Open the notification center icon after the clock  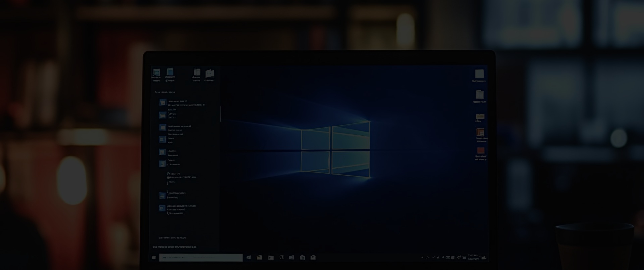tap(484, 258)
